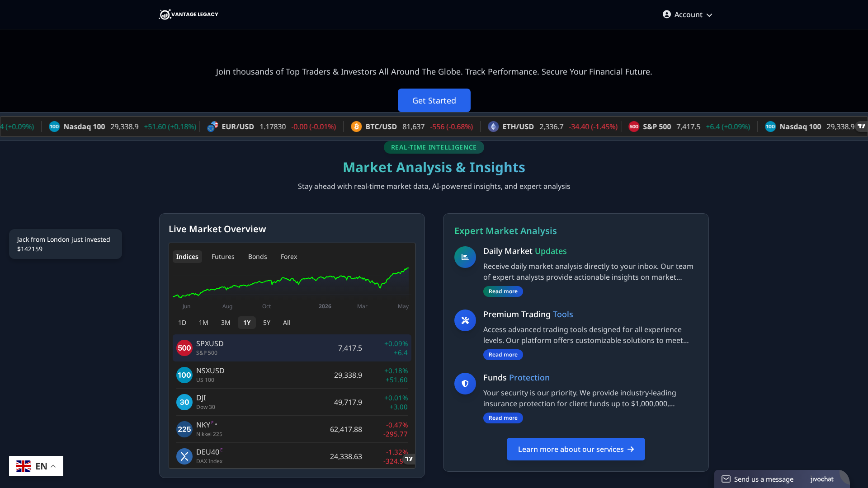Read more about Premium Trading Tools
This screenshot has height=488, width=868.
pos(503,355)
